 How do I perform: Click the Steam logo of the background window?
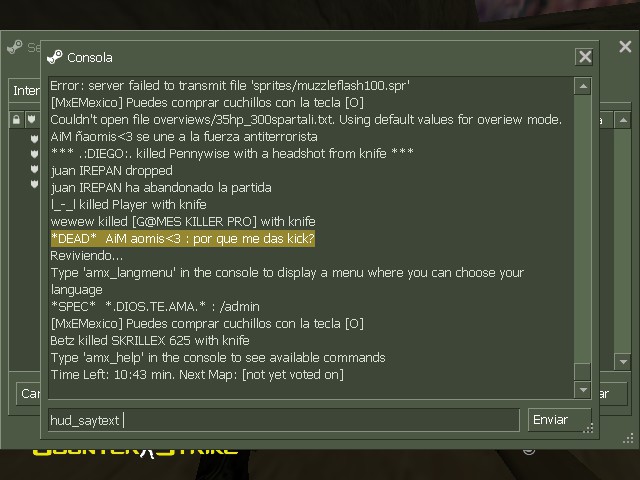pos(15,47)
